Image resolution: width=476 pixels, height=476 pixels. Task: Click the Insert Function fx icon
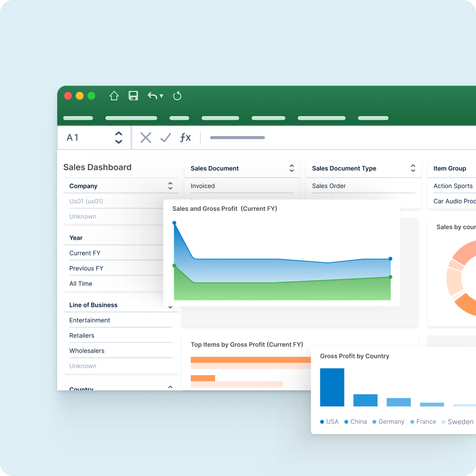(x=185, y=138)
